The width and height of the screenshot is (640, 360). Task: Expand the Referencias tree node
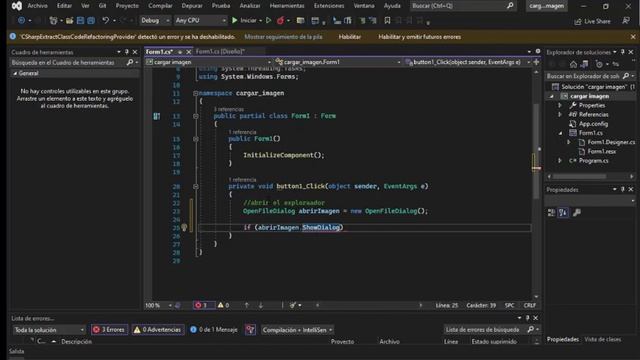[560, 115]
